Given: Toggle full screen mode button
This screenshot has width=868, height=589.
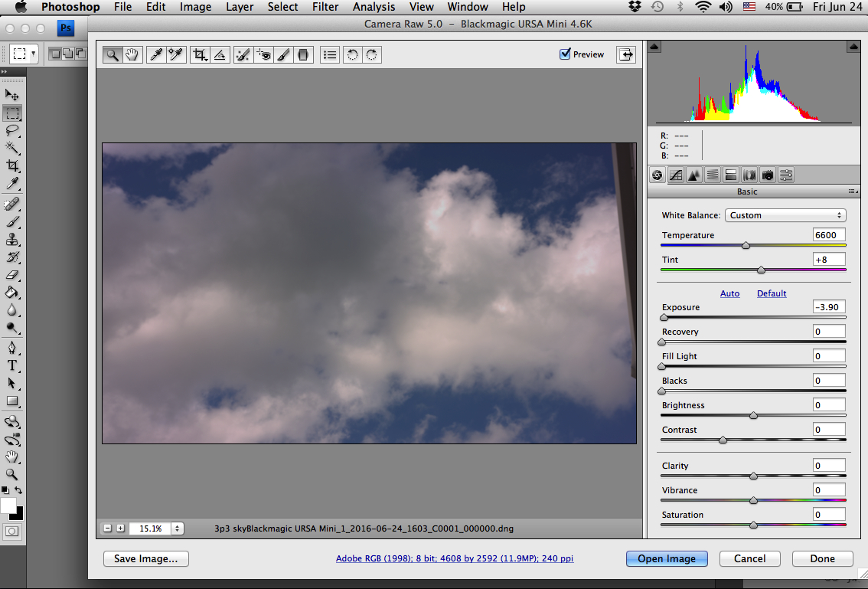Looking at the screenshot, I should (x=626, y=54).
